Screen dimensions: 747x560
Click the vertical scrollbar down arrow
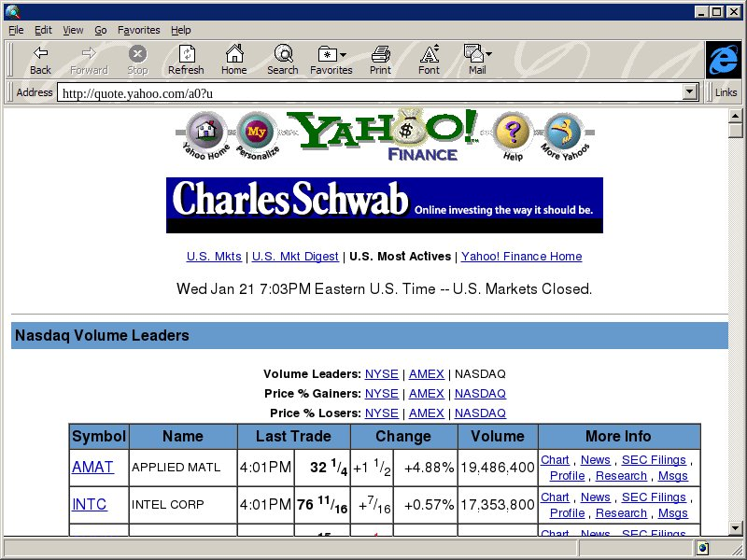pyautogui.click(x=736, y=528)
